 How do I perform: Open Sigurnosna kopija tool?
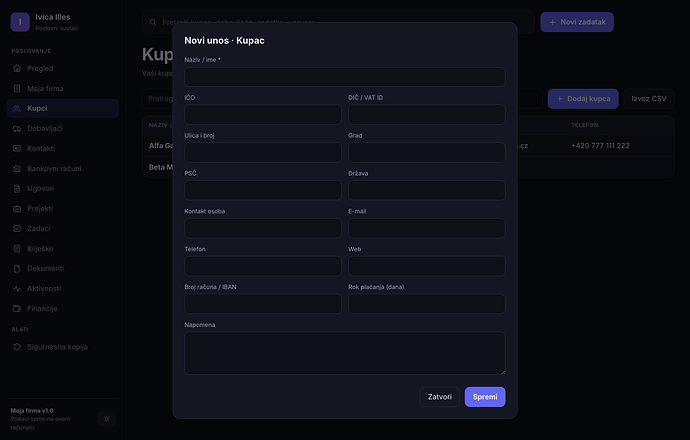tap(63, 347)
